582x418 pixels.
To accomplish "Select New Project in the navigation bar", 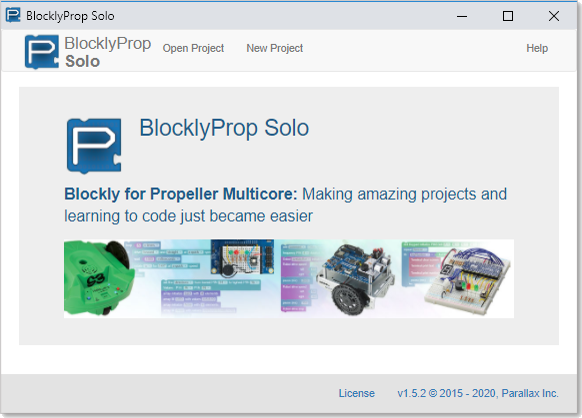I will pos(275,48).
